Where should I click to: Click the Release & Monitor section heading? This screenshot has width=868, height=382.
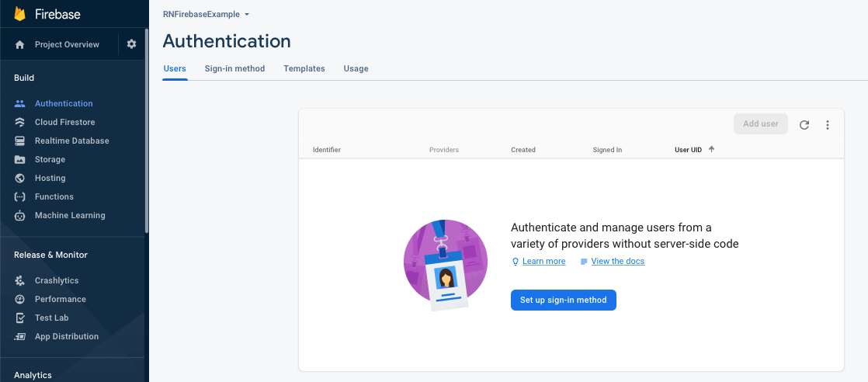point(51,255)
